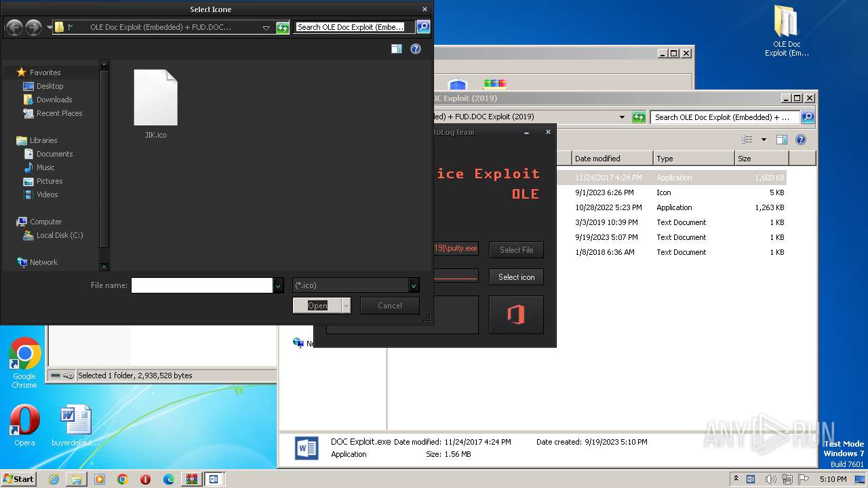Open Opera desktop shortcut
Image resolution: width=868 pixels, height=488 pixels.
pyautogui.click(x=24, y=426)
